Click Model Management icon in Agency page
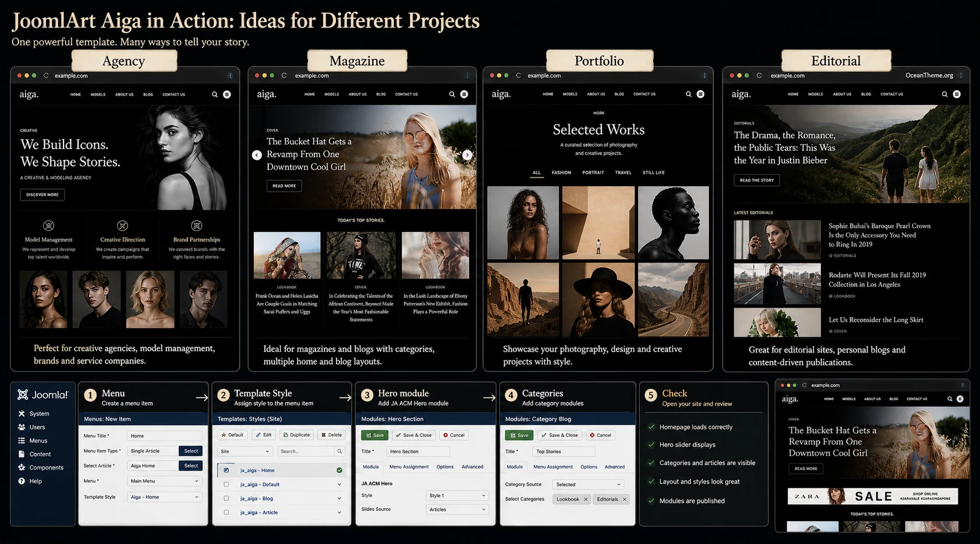980x544 pixels. tap(49, 226)
